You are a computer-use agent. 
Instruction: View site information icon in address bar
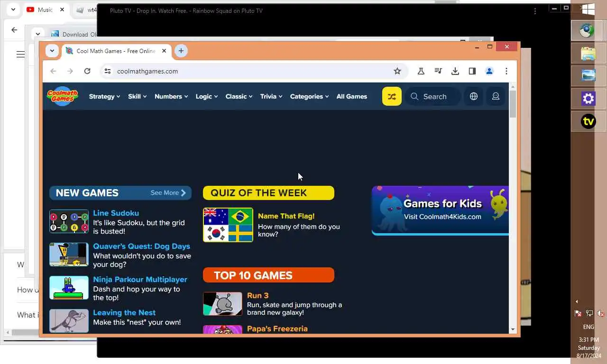(108, 71)
